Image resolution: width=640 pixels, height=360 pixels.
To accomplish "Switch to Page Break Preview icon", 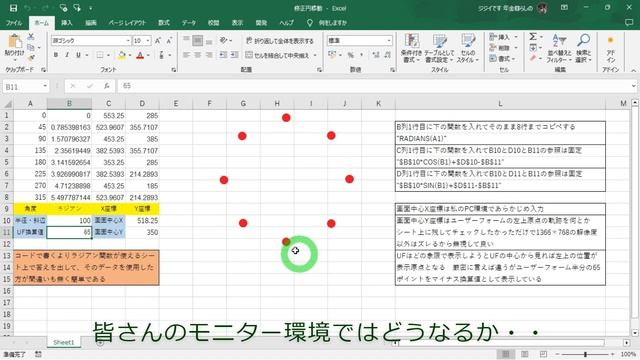I will pyautogui.click(x=543, y=354).
